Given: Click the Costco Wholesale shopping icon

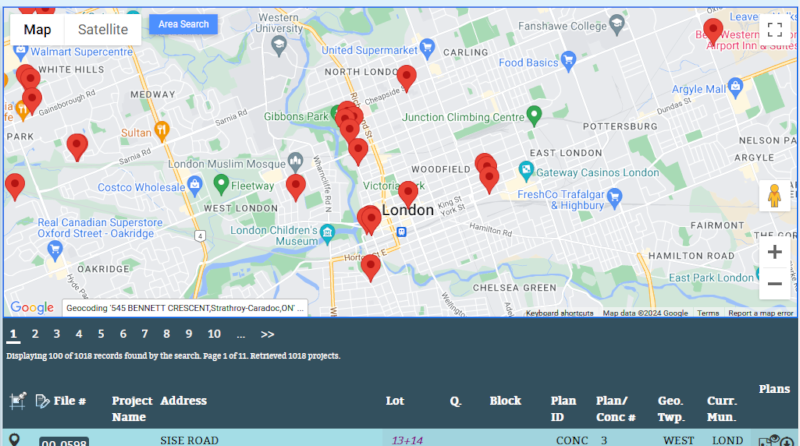Looking at the screenshot, I should tap(194, 186).
